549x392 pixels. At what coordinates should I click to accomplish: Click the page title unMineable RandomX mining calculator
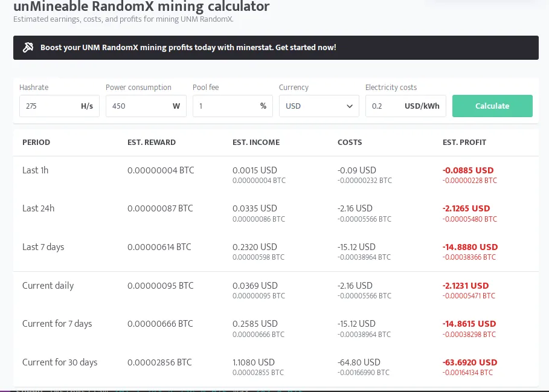click(141, 6)
